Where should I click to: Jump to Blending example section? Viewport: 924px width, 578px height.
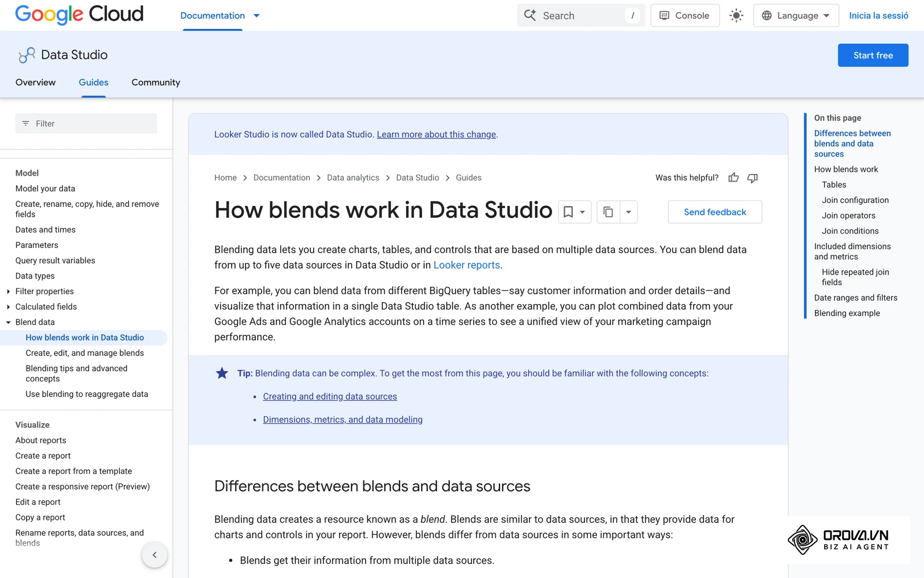tap(847, 313)
